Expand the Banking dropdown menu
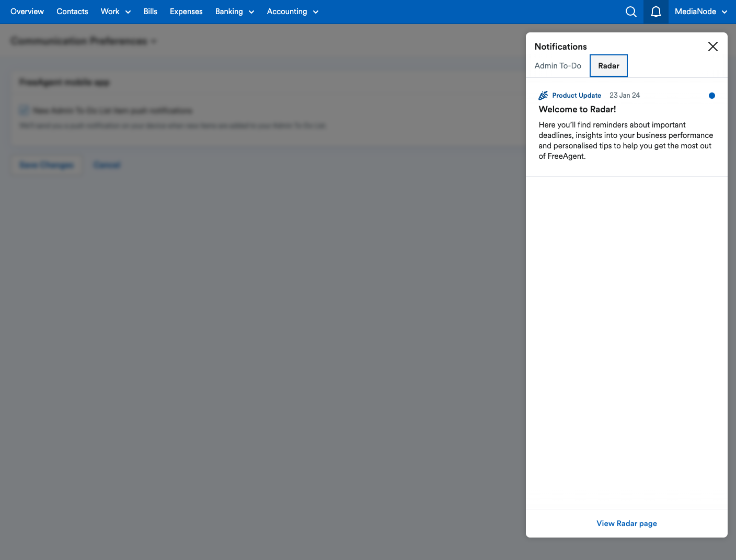This screenshot has height=560, width=736. click(x=235, y=11)
